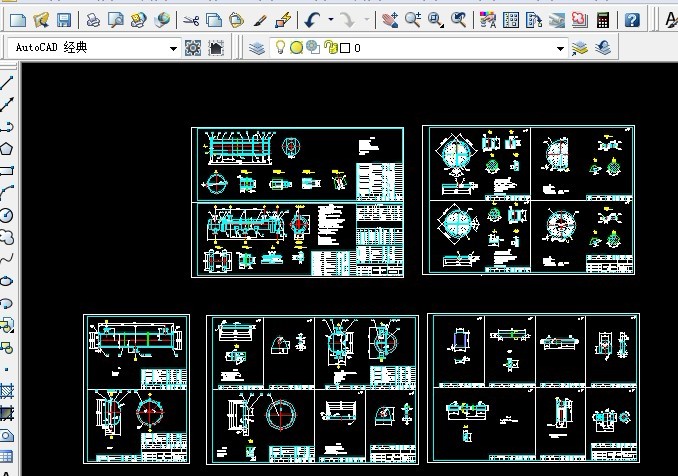Open the DesignCenter icon
Image resolution: width=678 pixels, height=476 pixels.
click(511, 20)
